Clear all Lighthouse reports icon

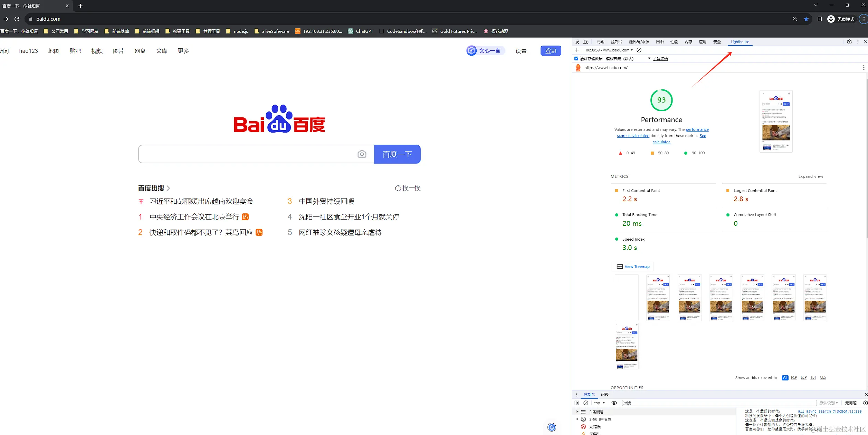pyautogui.click(x=639, y=50)
